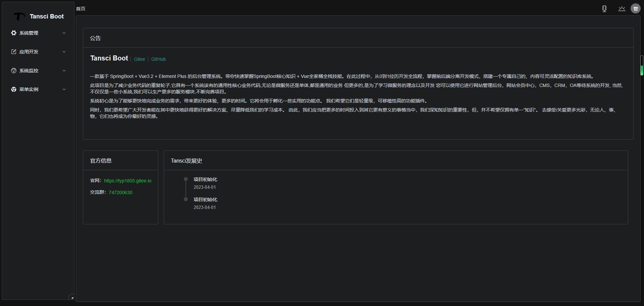Open the Gitee link
The height and width of the screenshot is (306, 644).
(x=140, y=59)
